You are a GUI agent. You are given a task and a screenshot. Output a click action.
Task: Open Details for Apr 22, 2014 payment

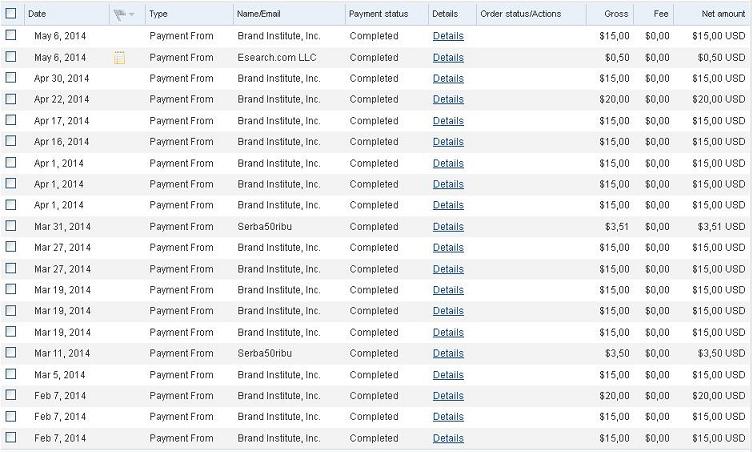448,99
